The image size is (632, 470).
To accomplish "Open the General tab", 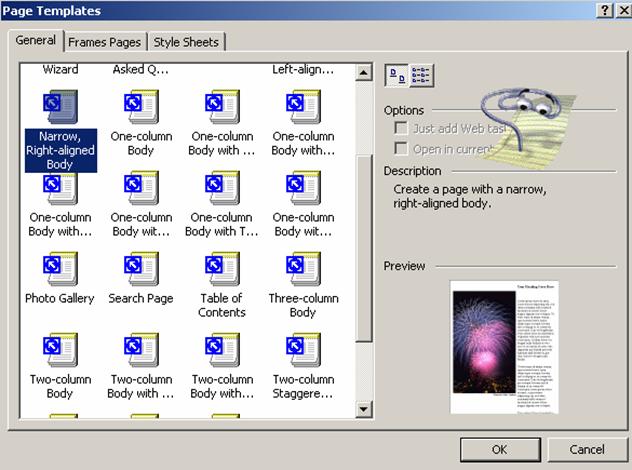I will [x=36, y=41].
